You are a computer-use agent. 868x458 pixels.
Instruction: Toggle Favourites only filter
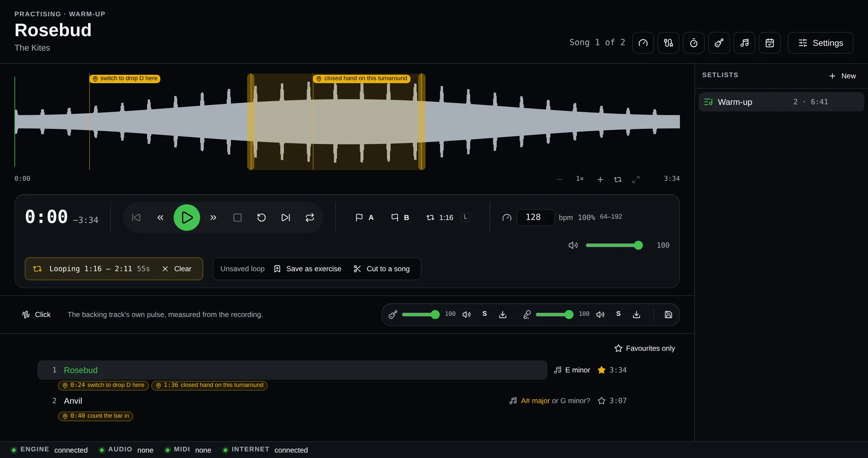pyautogui.click(x=645, y=348)
